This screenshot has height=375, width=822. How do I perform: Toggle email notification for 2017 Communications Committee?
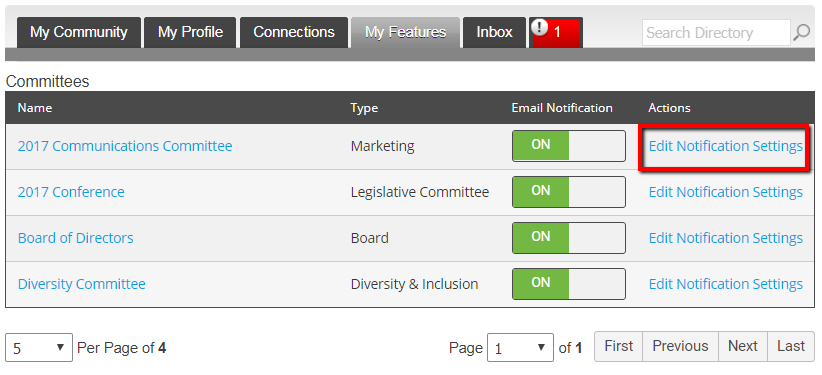(569, 146)
